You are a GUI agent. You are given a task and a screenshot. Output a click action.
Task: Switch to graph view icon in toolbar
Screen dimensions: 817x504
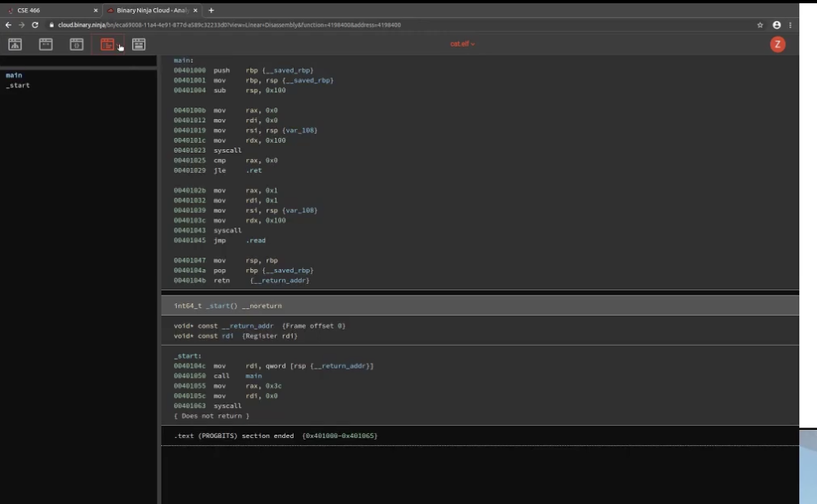[15, 44]
